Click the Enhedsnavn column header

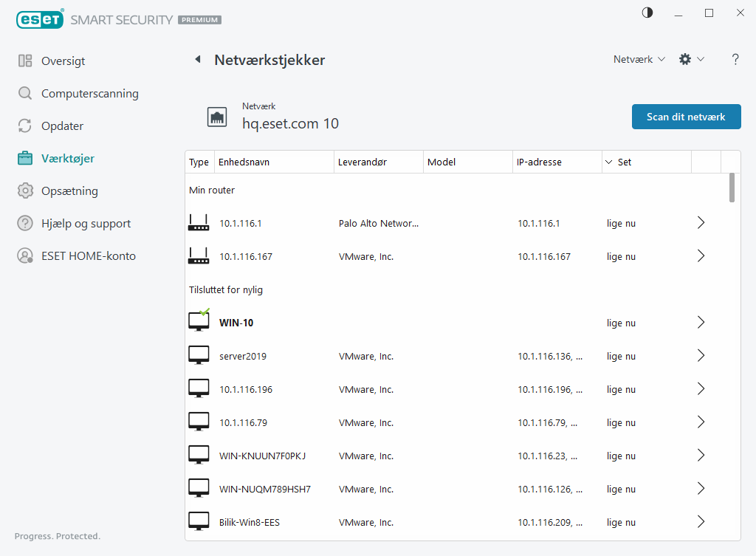[244, 162]
